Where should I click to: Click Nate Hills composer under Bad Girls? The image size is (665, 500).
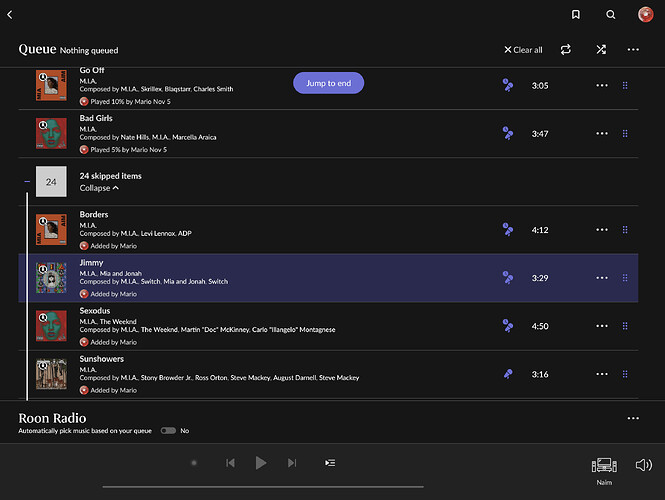134,137
